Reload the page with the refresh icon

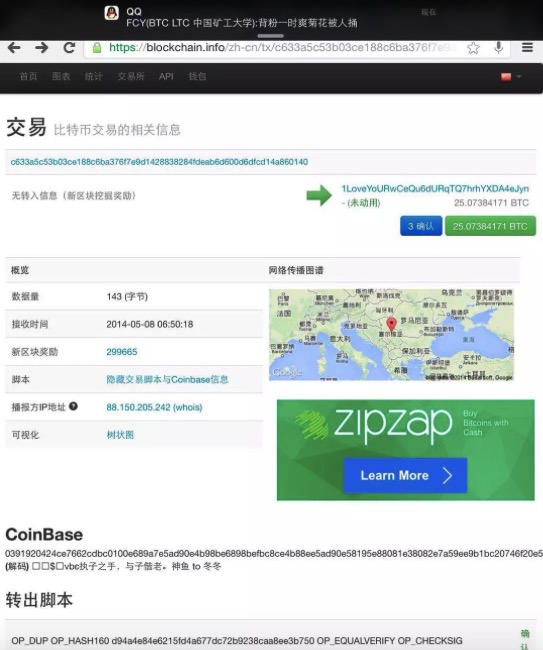coord(69,48)
